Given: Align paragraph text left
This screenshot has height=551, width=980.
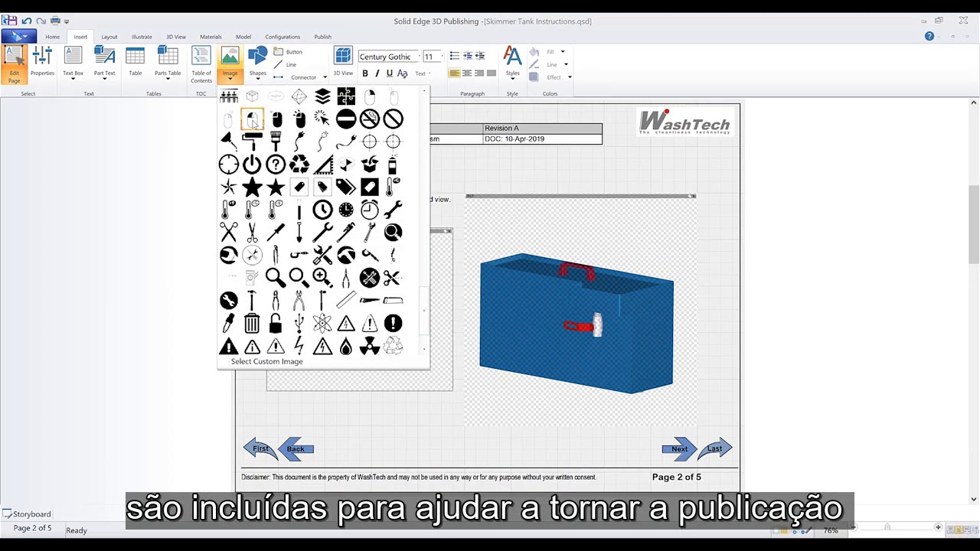Looking at the screenshot, I should [x=455, y=73].
